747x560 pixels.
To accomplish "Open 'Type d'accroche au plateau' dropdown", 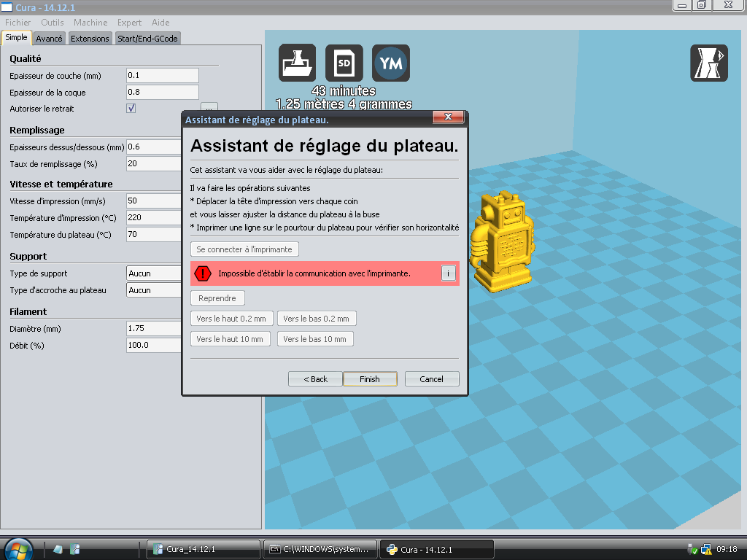I will pos(154,290).
